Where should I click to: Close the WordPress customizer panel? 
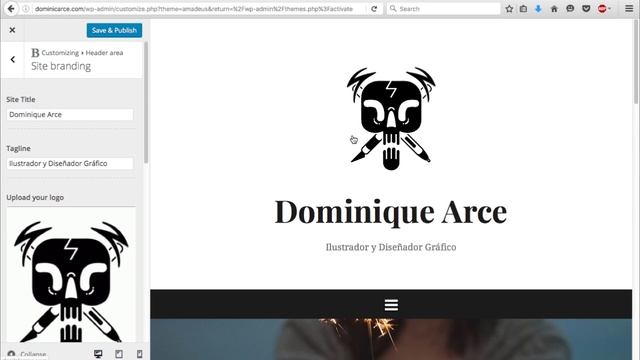[12, 30]
